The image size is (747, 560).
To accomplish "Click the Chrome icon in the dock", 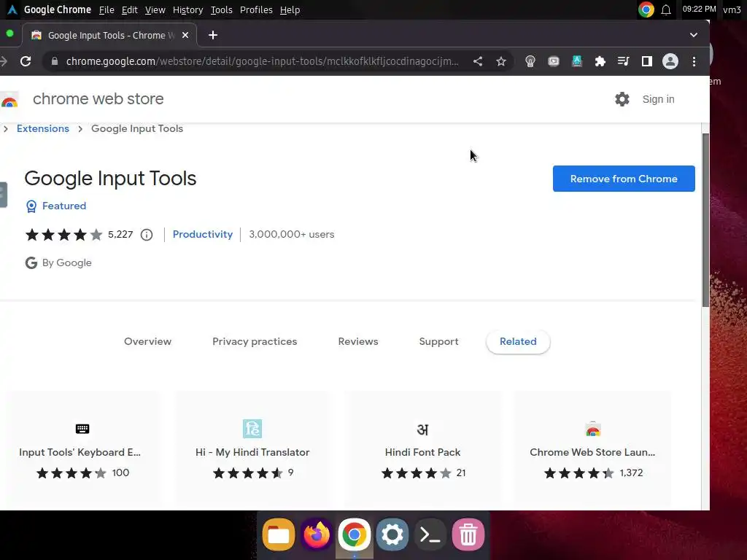I will [x=354, y=534].
